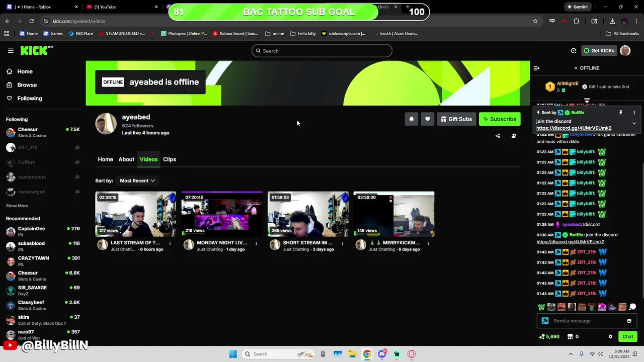
Task: Open the Chrome extensions puzzle icon
Action: pos(577,21)
